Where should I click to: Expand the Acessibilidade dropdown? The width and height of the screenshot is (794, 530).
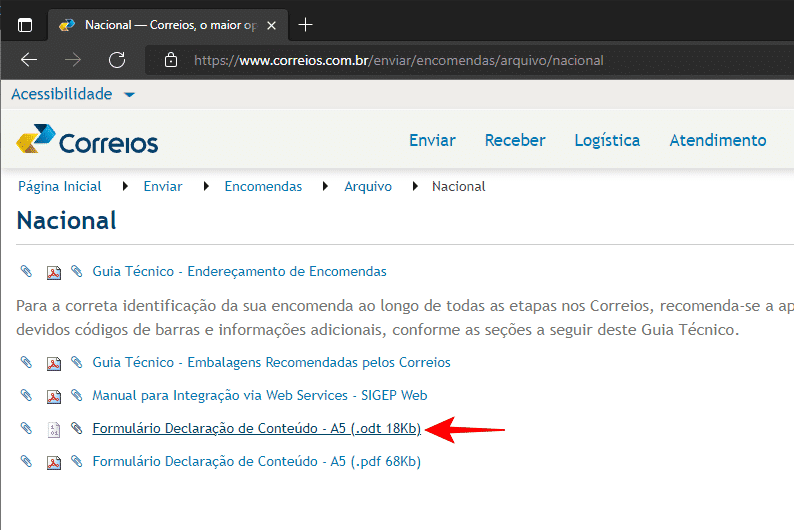73,94
